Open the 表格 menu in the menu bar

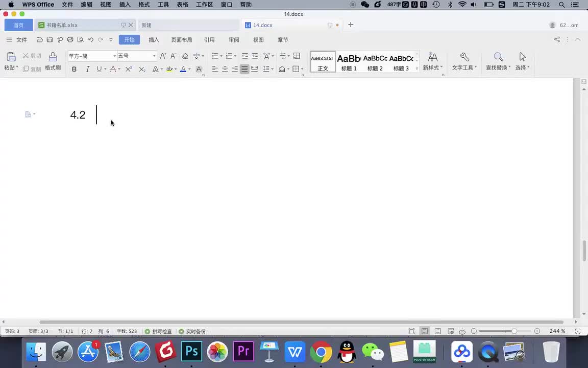[182, 5]
